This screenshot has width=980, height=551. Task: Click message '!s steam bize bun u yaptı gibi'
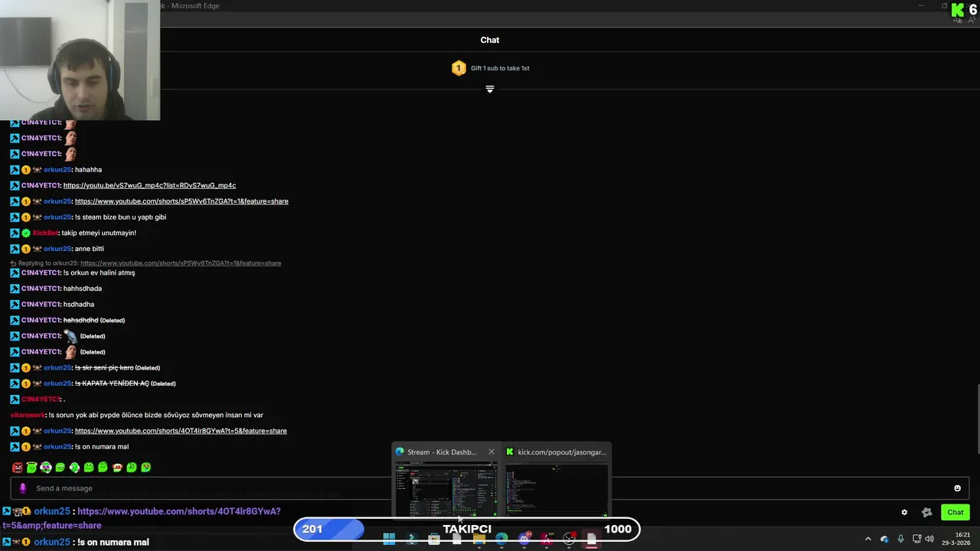[120, 217]
